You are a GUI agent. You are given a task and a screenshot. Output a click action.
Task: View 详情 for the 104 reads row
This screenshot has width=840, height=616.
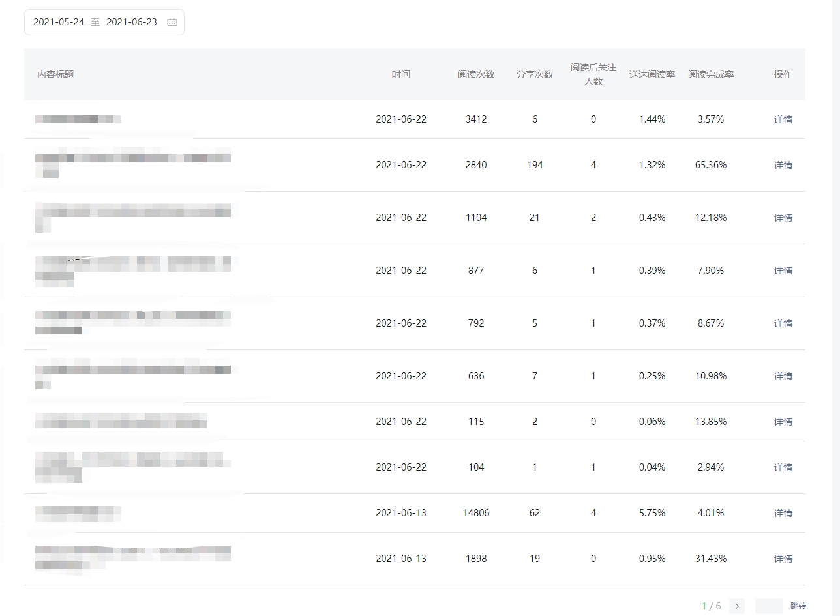pos(783,467)
